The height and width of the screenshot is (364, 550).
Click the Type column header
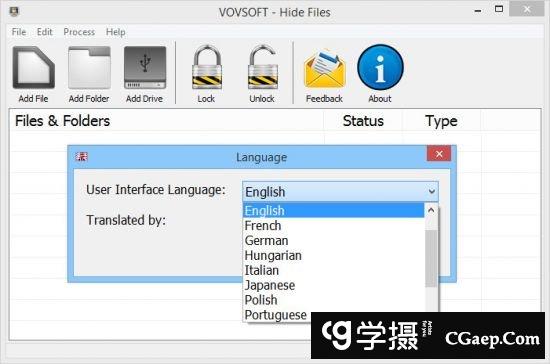441,121
